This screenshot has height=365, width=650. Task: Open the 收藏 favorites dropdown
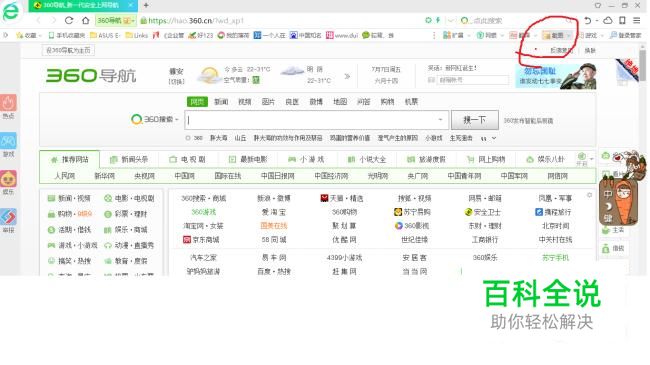coord(29,35)
